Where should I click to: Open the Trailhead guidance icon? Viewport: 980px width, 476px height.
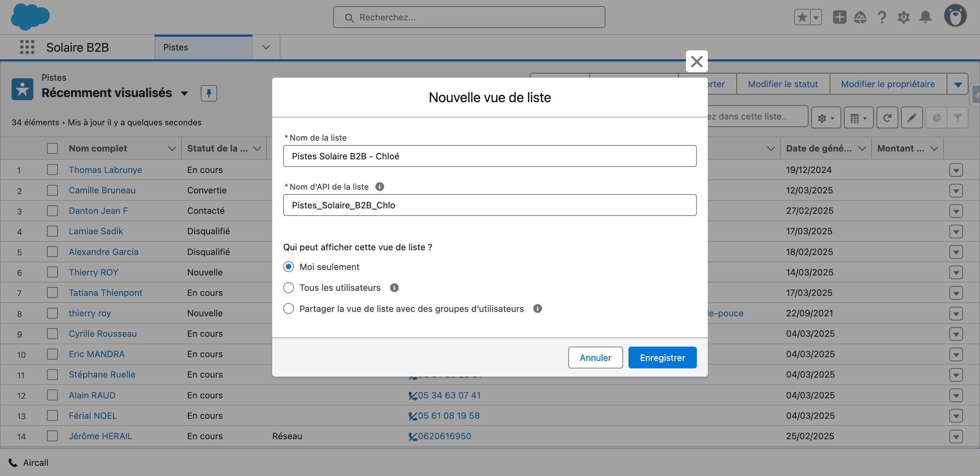[860, 17]
